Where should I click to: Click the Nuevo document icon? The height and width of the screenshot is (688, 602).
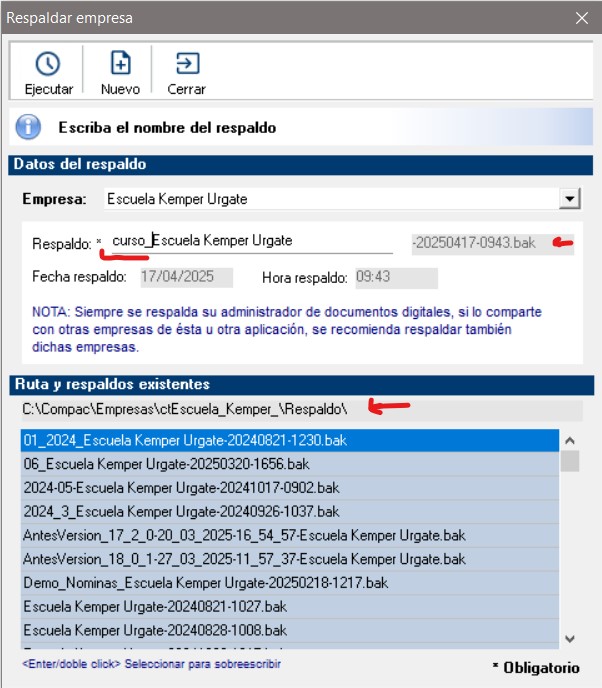click(x=120, y=64)
